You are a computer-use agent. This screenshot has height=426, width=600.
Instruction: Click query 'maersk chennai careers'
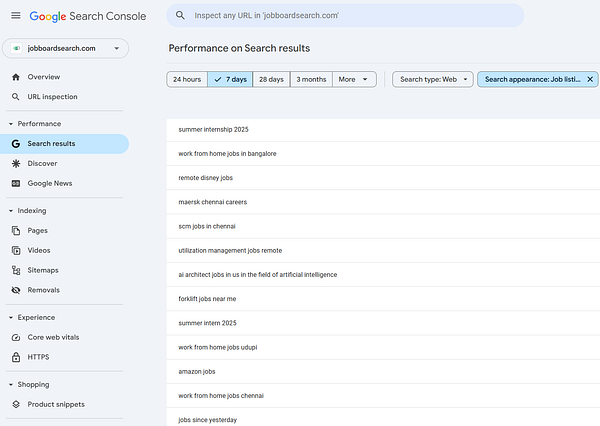tap(213, 202)
